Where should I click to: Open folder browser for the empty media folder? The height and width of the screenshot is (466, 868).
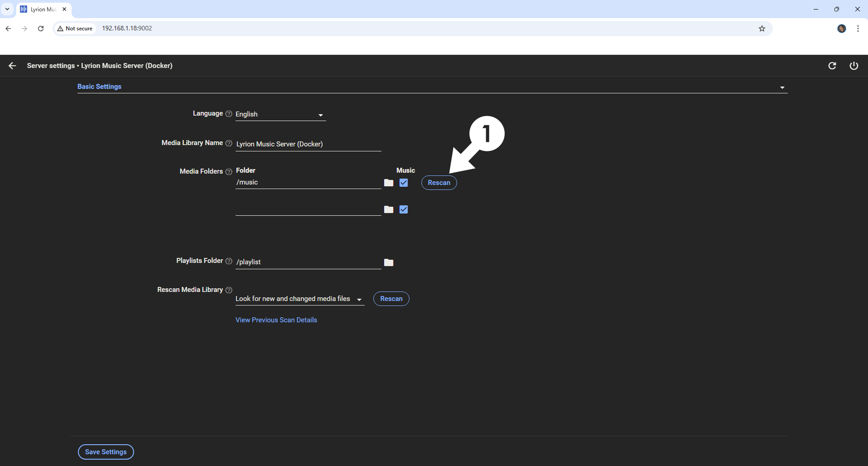389,209
